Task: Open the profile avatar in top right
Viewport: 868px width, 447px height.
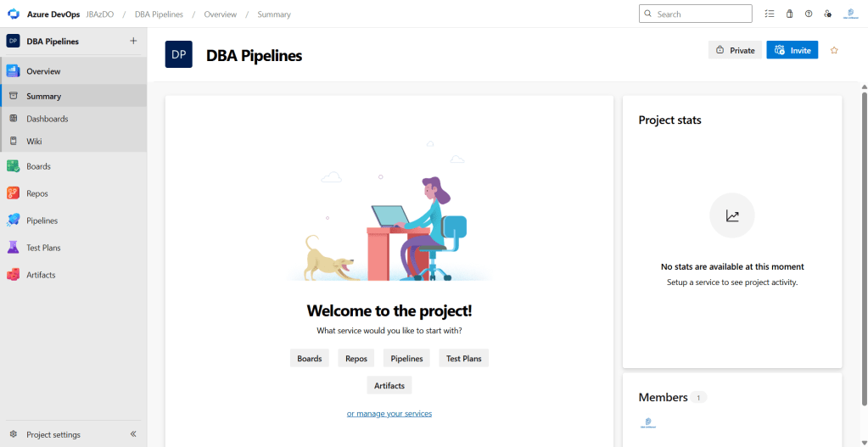Action: (849, 14)
